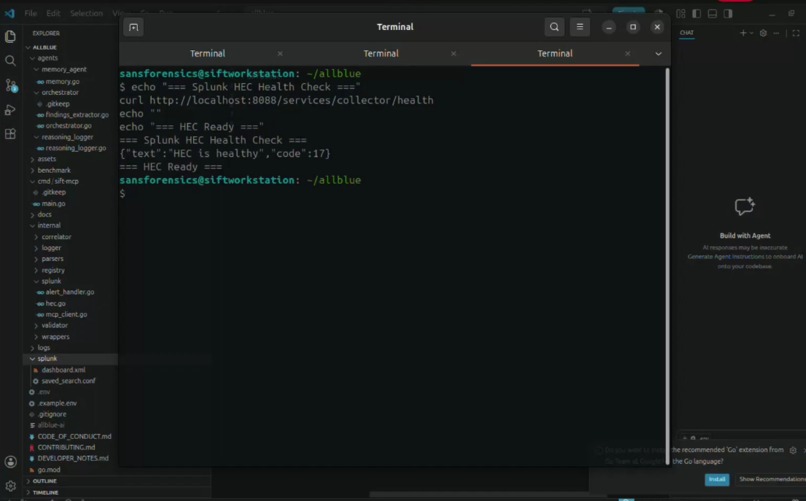
Task: Open the new chat dropdown arrow
Action: click(x=752, y=33)
